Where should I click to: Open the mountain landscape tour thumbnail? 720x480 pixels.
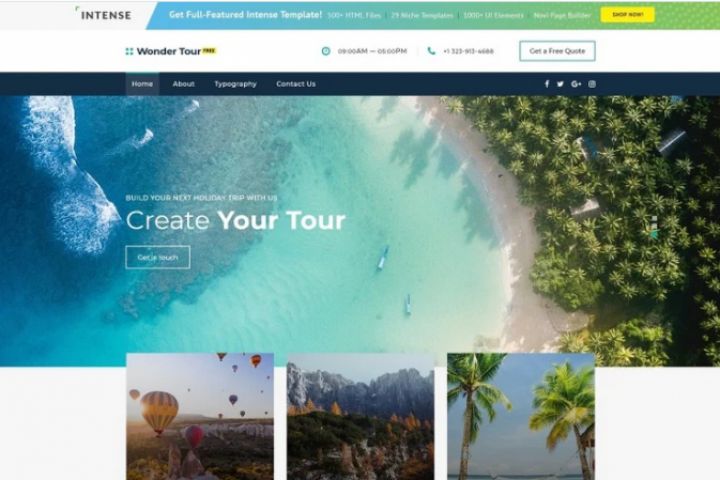(x=360, y=417)
